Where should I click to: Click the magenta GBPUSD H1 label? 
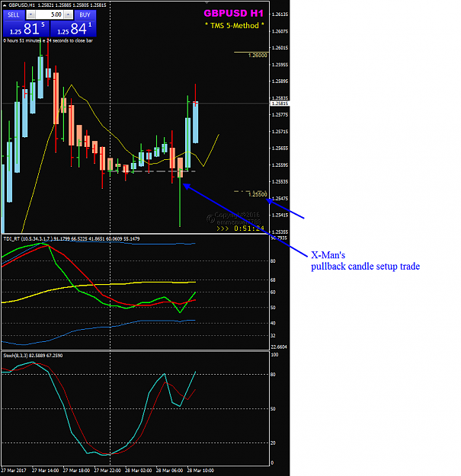[x=233, y=14]
